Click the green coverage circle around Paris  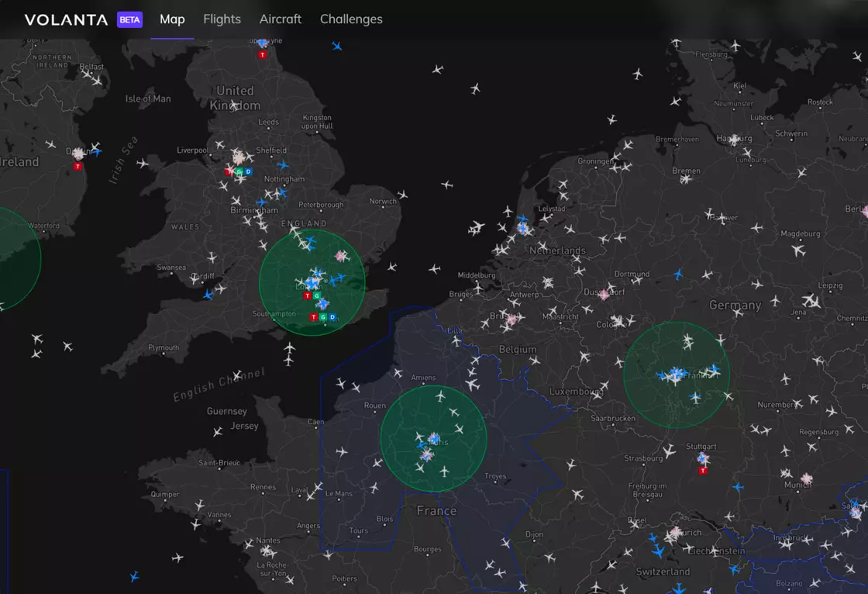click(x=433, y=439)
